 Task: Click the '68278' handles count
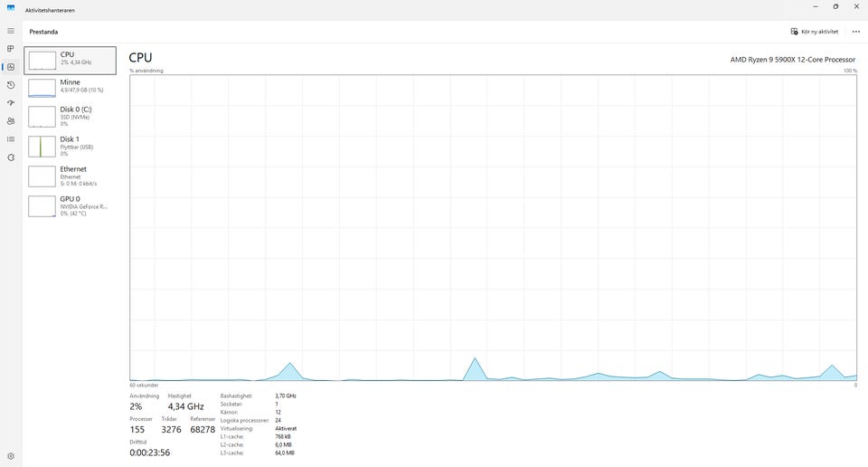203,429
